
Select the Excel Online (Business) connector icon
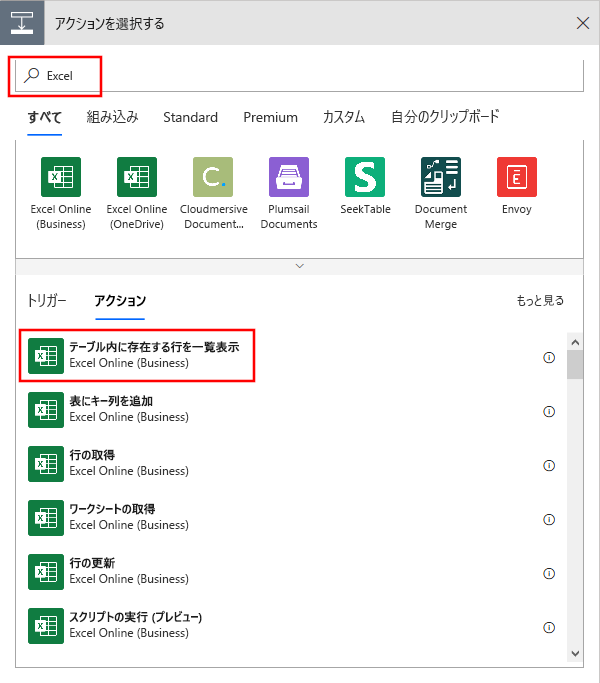(61, 177)
